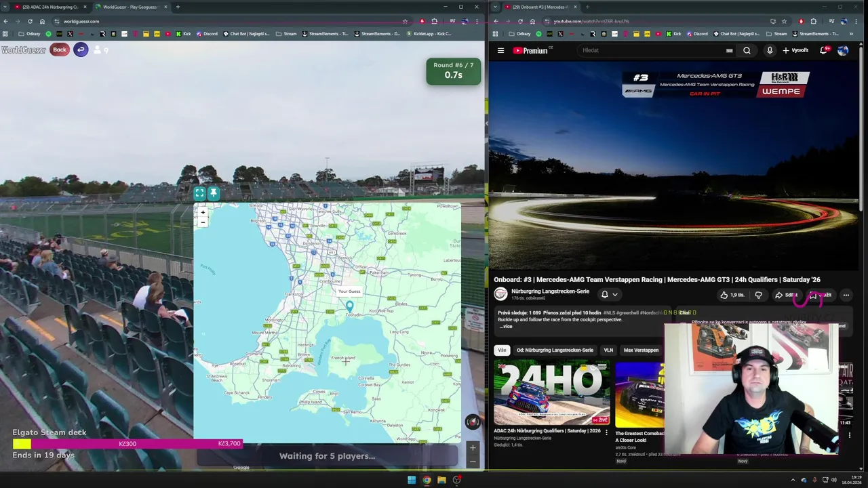Open the Stream bookmarks folder in left browser
The width and height of the screenshot is (868, 488).
[x=286, y=34]
